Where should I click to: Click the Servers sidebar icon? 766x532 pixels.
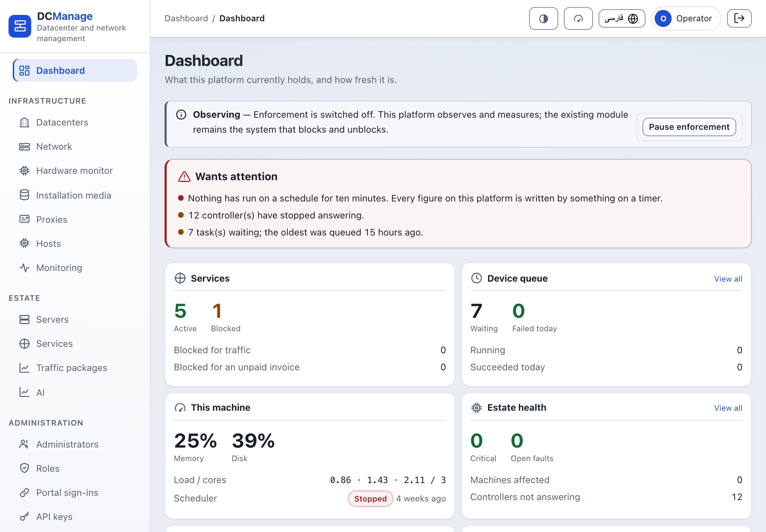click(24, 320)
